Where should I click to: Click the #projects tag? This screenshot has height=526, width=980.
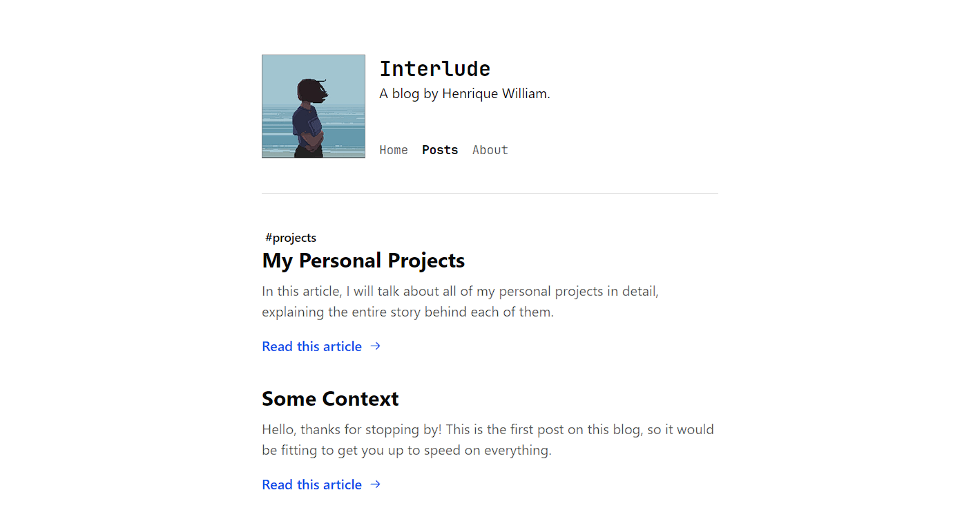291,238
